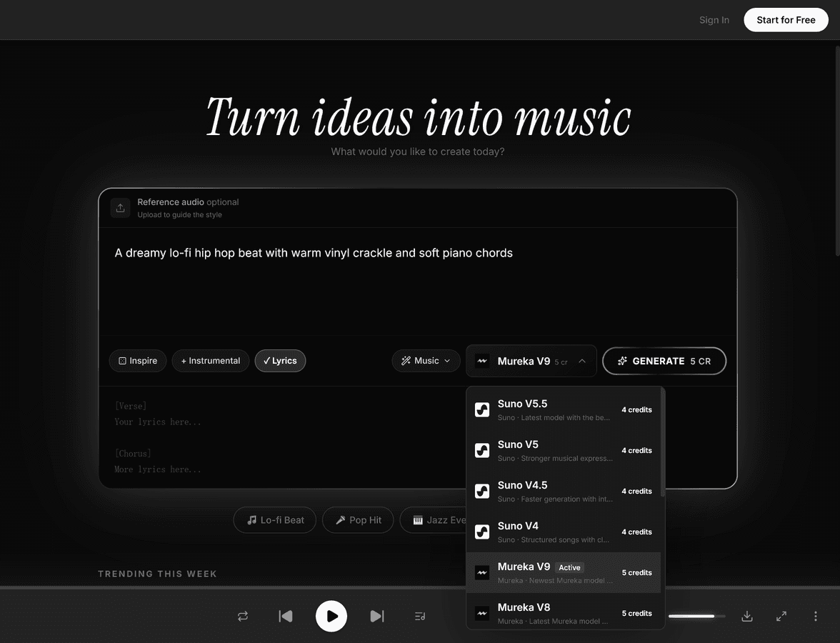
Task: Click the reference audio upload icon
Action: click(120, 208)
